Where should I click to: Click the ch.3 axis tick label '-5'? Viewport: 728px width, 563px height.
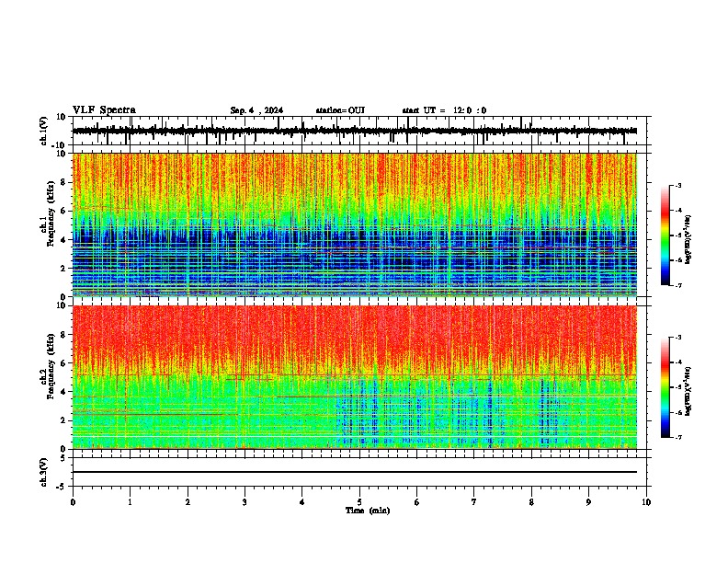62,487
